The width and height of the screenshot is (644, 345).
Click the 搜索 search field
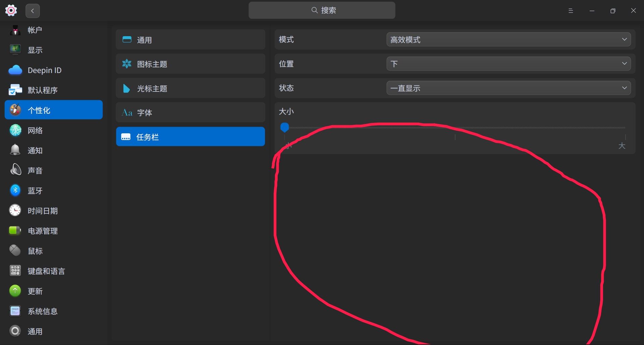click(x=322, y=10)
